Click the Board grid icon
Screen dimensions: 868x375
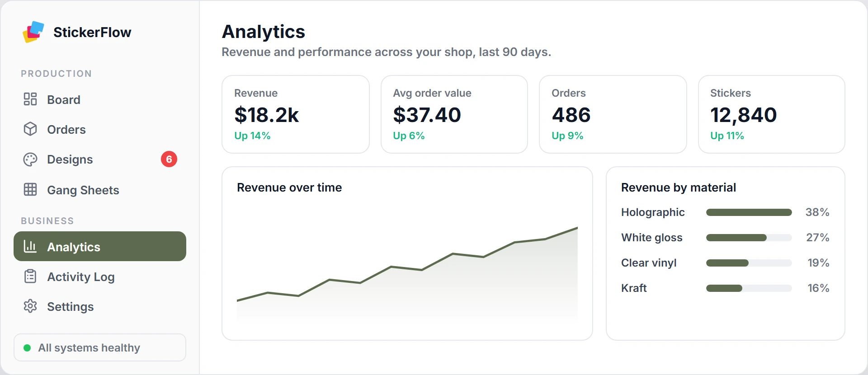point(30,99)
